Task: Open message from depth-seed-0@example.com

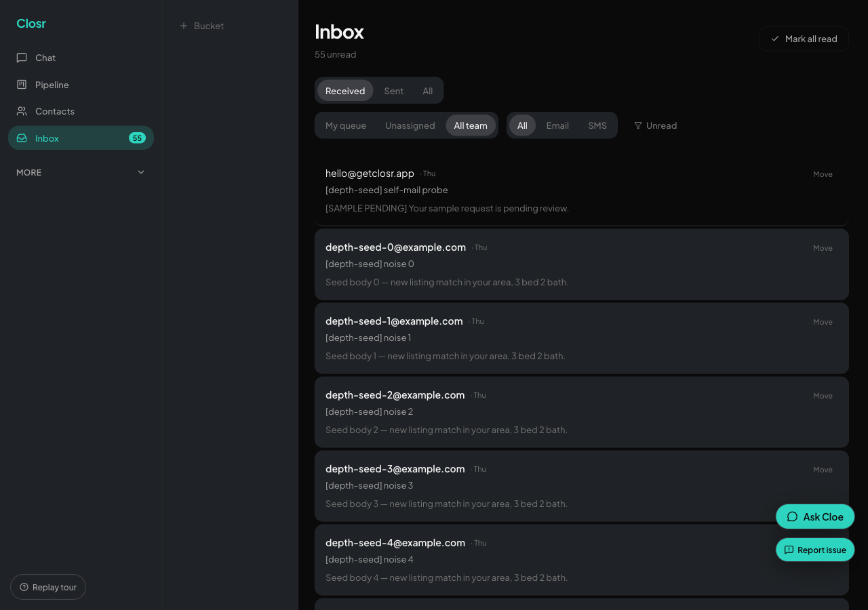Action: (x=582, y=264)
